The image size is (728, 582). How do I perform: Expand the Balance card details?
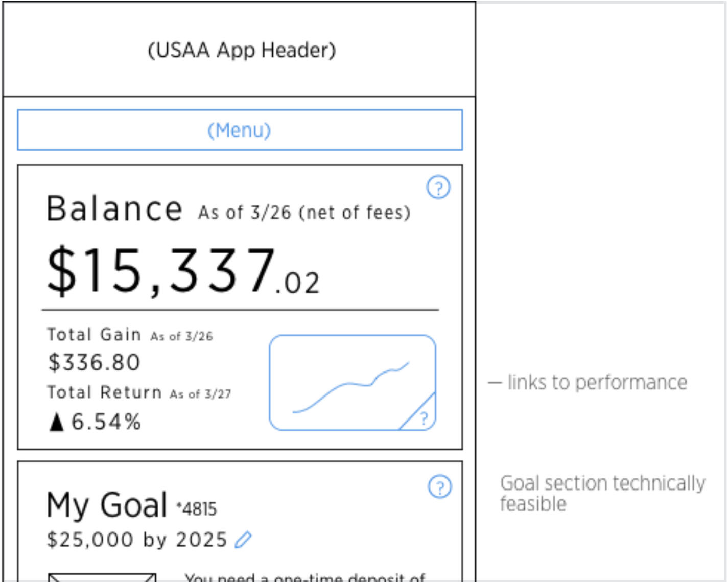click(x=240, y=307)
